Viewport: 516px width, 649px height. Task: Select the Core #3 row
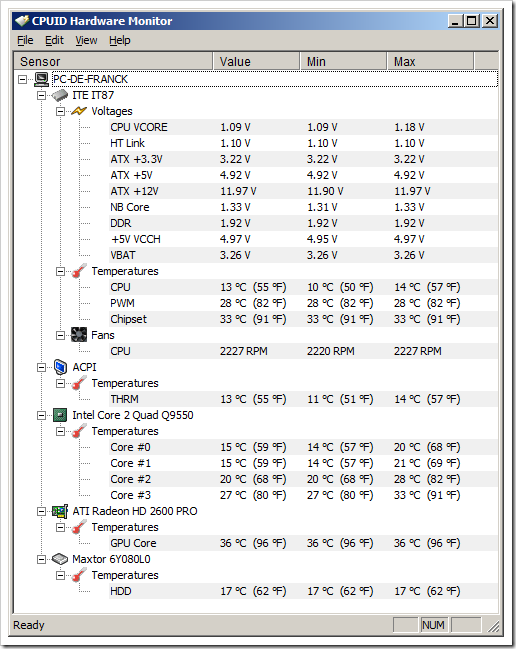(303, 495)
